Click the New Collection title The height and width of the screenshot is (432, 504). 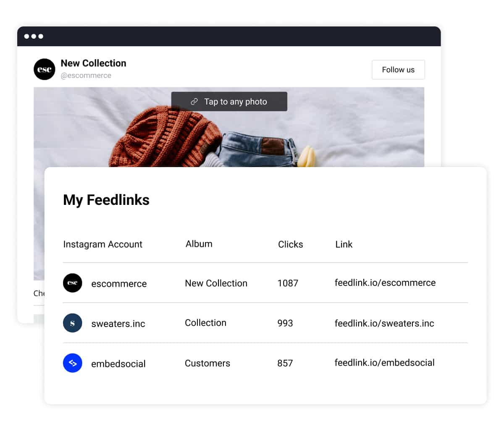click(x=94, y=63)
